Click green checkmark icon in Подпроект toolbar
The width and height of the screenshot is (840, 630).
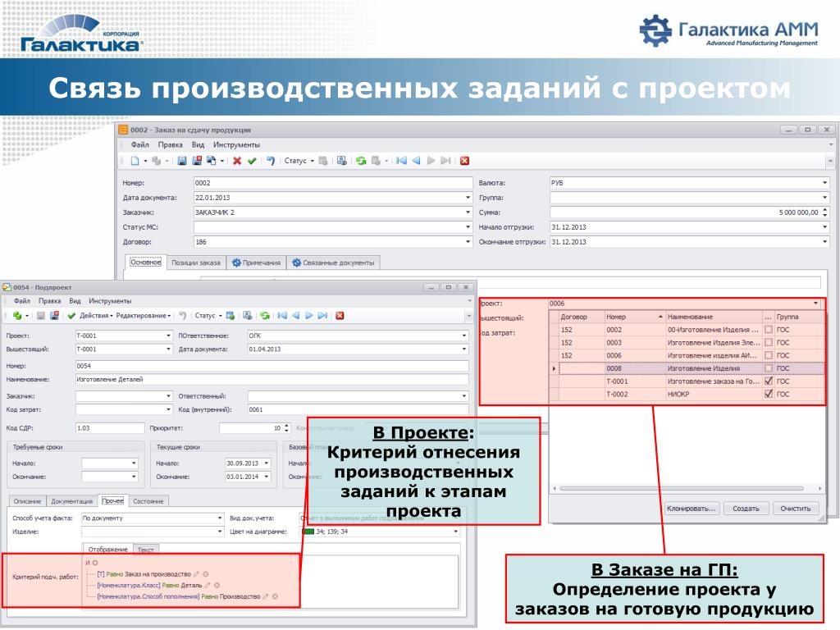pyautogui.click(x=71, y=316)
